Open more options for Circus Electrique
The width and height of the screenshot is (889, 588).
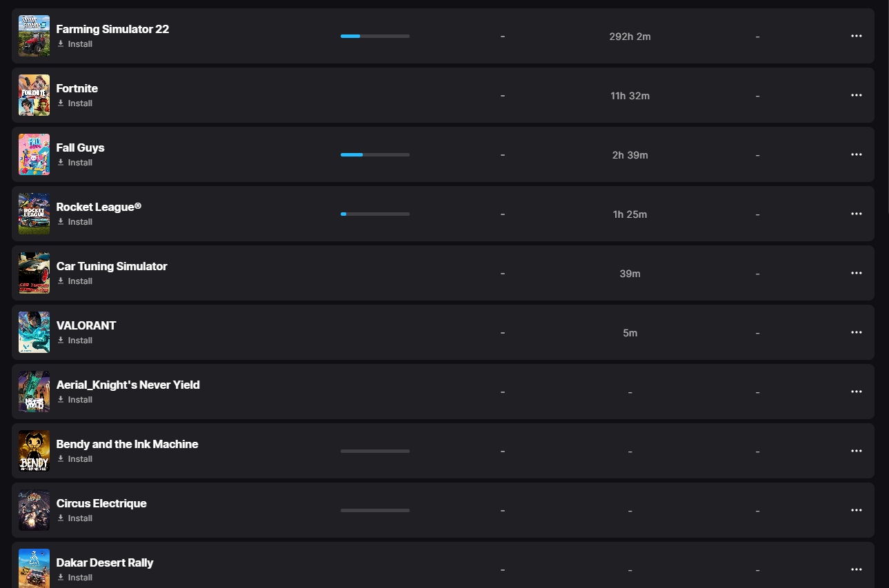click(x=856, y=510)
